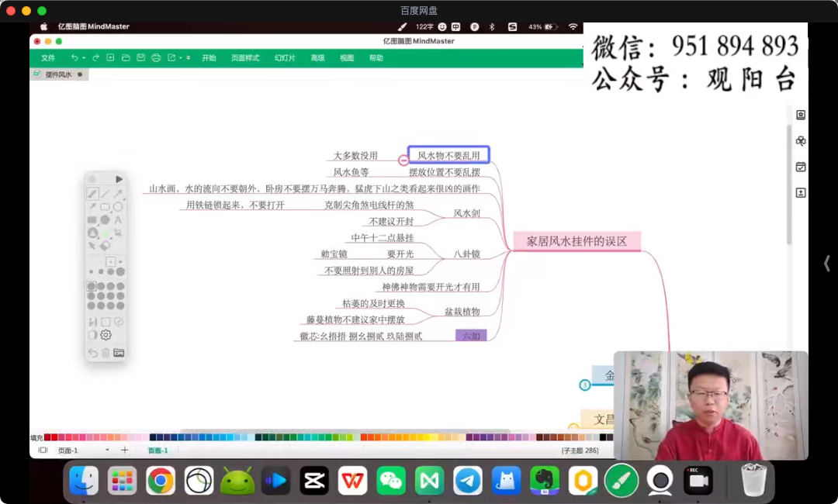Click the print icon in toolbar

(156, 58)
